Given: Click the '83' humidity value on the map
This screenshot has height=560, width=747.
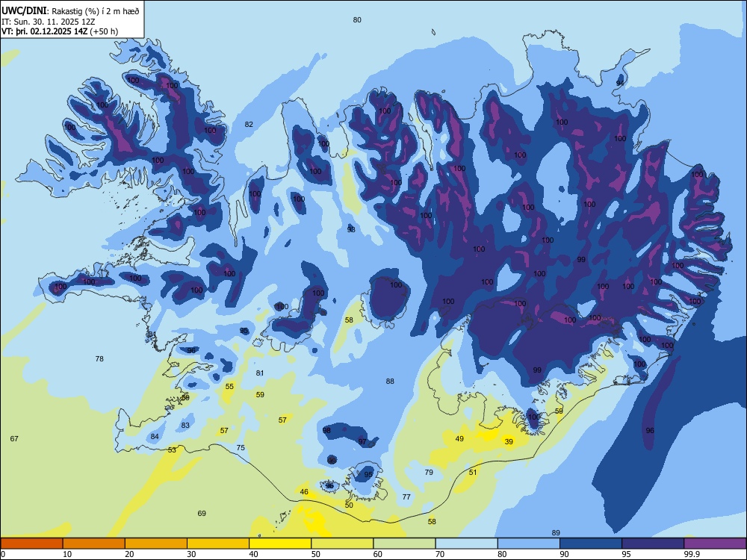Looking at the screenshot, I should coord(185,426).
